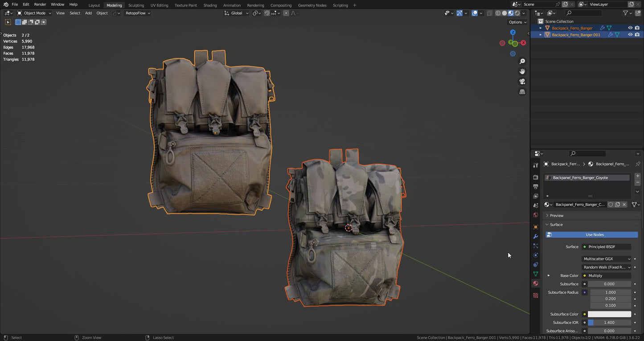
Task: Click the pan hand gizmo in viewport
Action: [x=522, y=71]
